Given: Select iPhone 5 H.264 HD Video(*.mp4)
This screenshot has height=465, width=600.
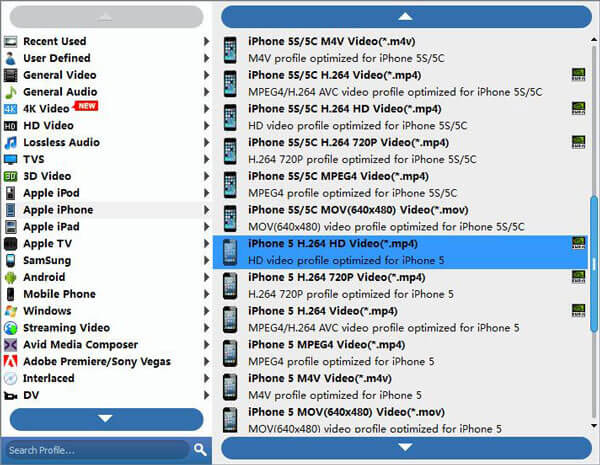Looking at the screenshot, I should (x=401, y=252).
